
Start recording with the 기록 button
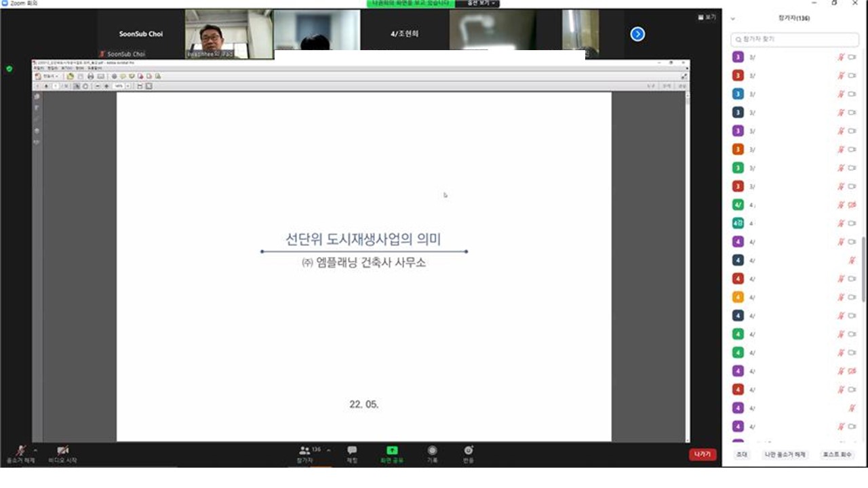click(x=432, y=454)
